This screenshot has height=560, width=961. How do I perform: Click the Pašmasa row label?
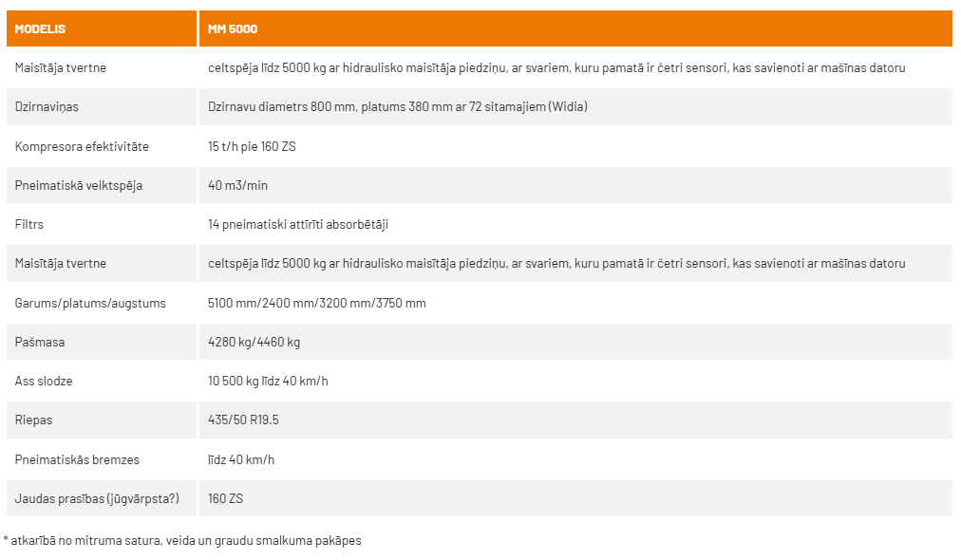(40, 342)
